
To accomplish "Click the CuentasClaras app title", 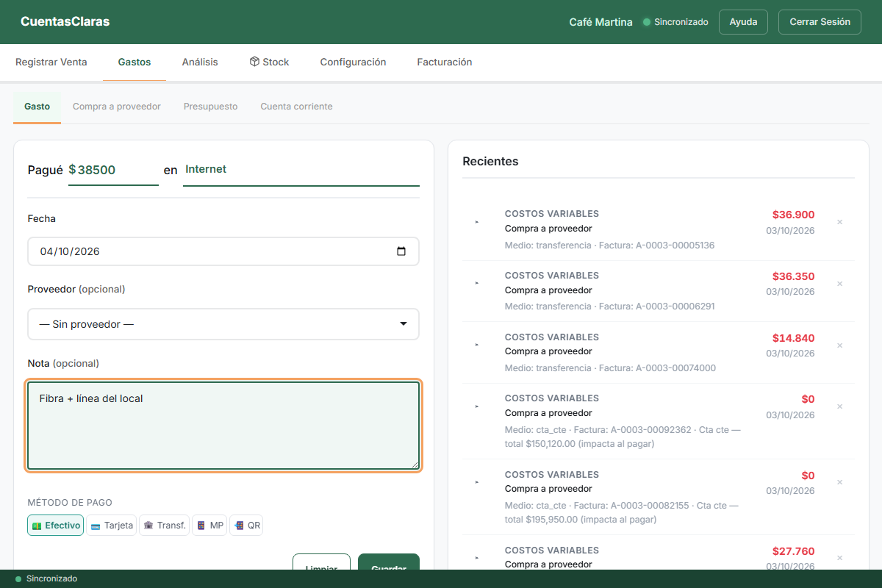I will click(65, 22).
